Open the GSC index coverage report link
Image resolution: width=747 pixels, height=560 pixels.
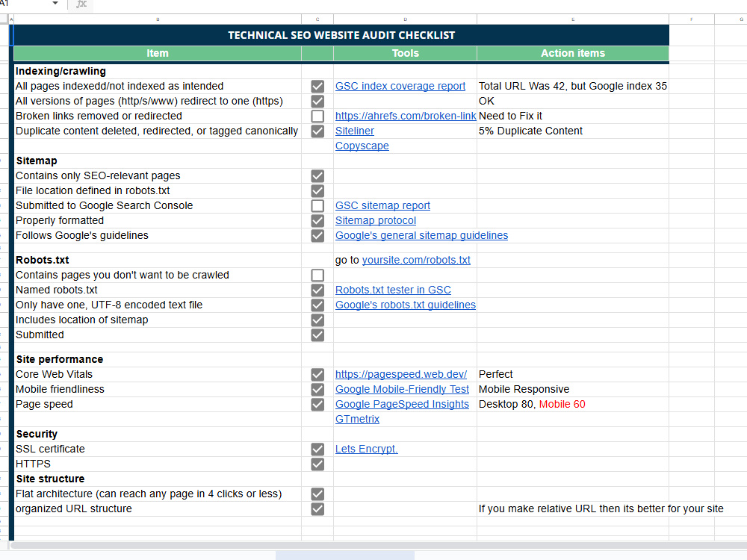pyautogui.click(x=400, y=86)
